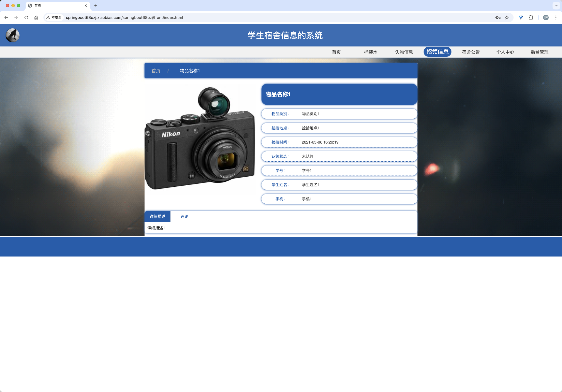Click the 物品类别1 value
Viewport: 562px width, 392px height.
[311, 114]
